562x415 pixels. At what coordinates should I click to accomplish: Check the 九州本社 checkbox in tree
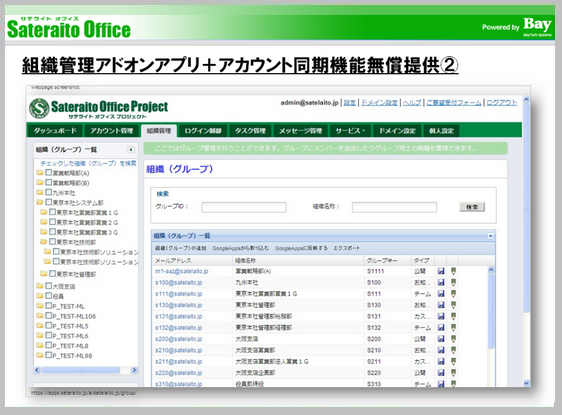pos(49,192)
